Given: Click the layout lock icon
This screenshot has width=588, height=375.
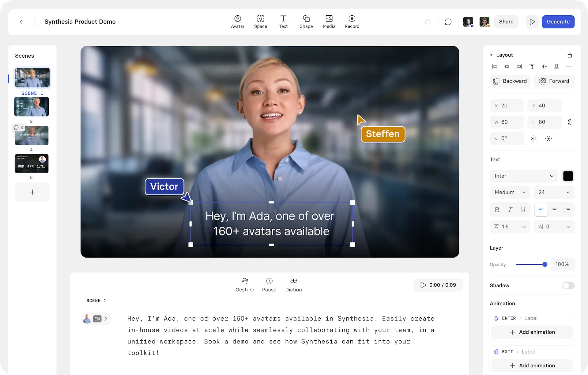Looking at the screenshot, I should [x=570, y=55].
